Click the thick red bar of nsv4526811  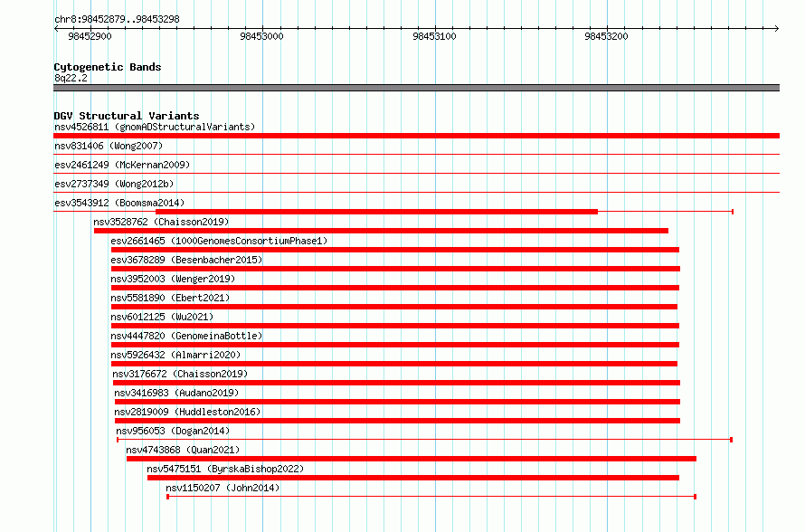point(416,136)
